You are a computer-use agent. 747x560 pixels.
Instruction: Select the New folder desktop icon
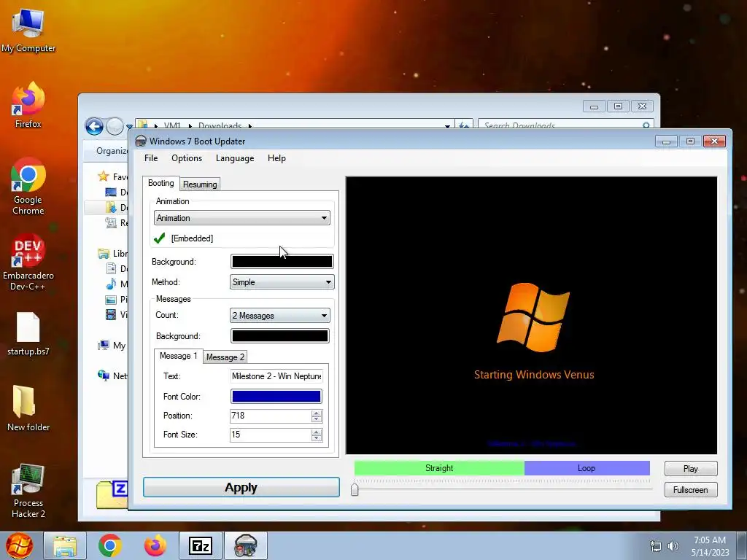point(28,408)
